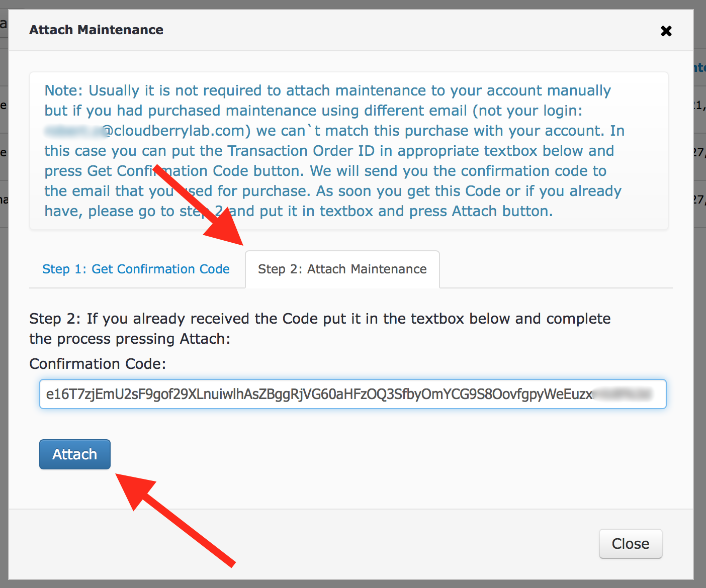This screenshot has width=706, height=588.
Task: Click the blue Note information box
Action: (349, 151)
